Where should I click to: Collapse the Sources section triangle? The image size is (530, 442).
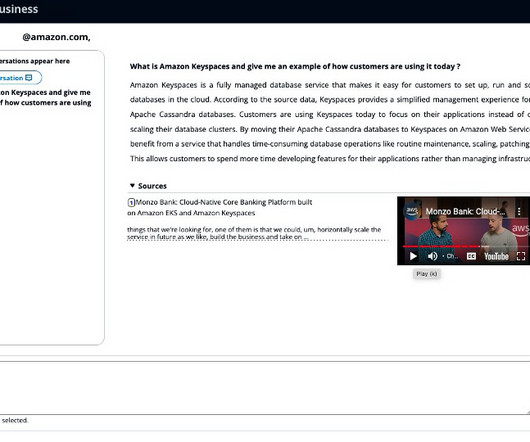[132, 186]
